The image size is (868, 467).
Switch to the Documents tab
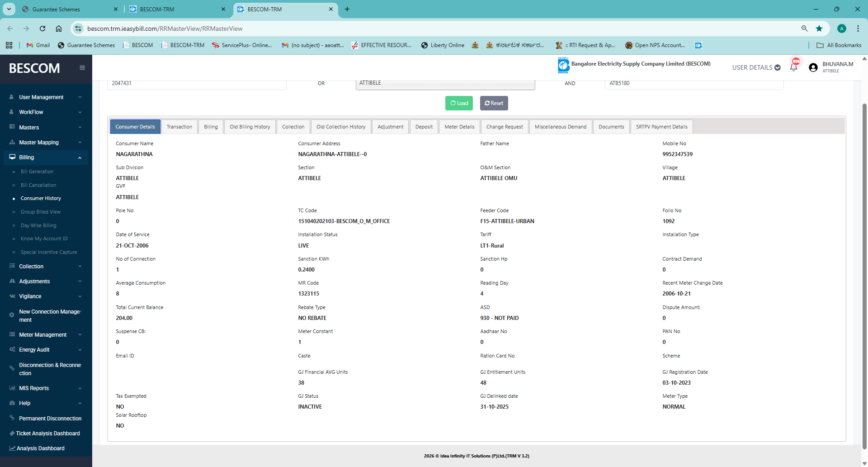click(x=611, y=127)
